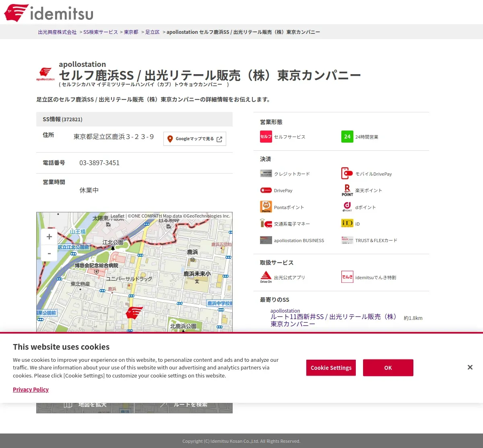Click the セルフサービス label
This screenshot has height=448, width=483.
pos(290,137)
